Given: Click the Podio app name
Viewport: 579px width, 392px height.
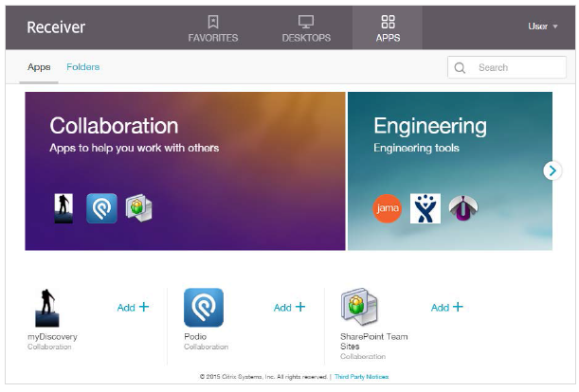Looking at the screenshot, I should 195,337.
